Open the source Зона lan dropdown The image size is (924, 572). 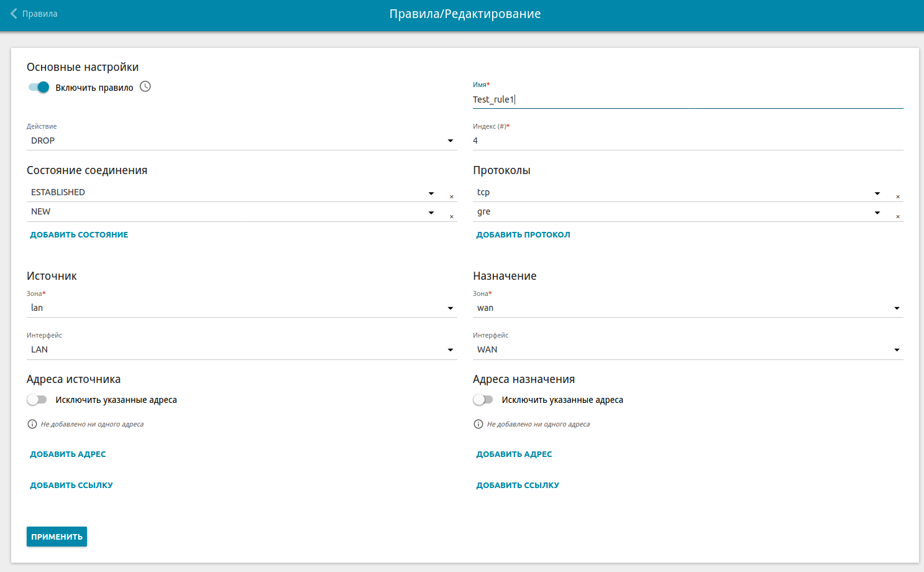tap(241, 308)
